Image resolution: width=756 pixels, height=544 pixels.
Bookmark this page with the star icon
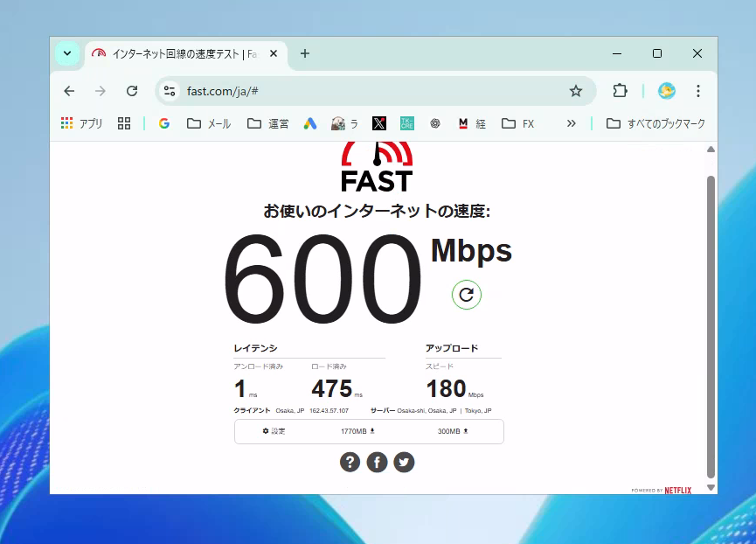pos(575,91)
